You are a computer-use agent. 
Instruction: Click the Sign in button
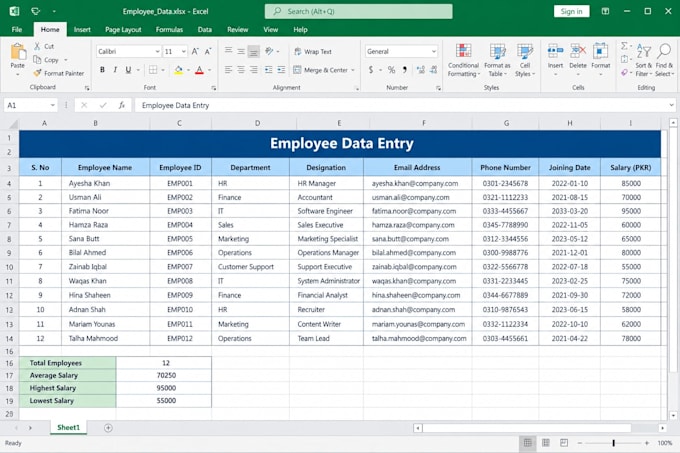[571, 11]
